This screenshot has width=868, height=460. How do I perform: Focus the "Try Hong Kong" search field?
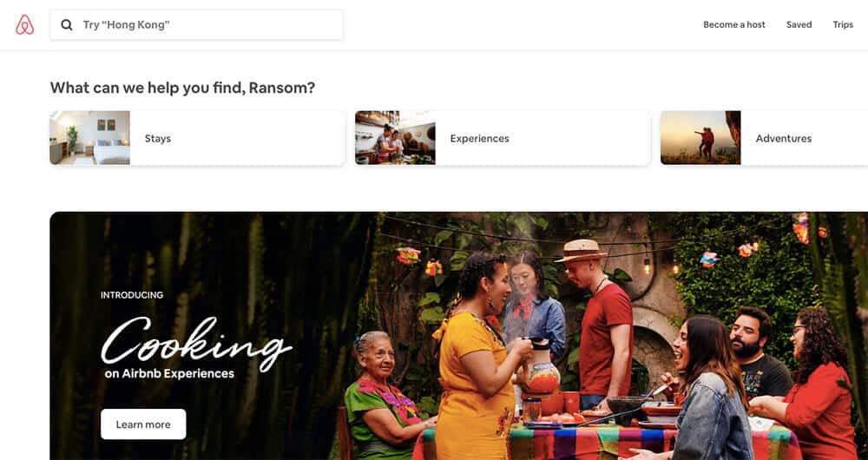tap(196, 25)
